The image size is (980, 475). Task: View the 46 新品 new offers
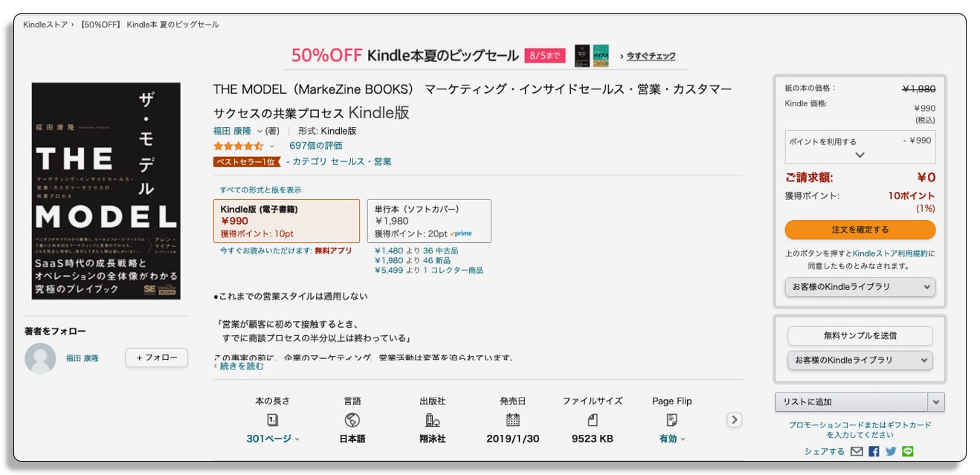[x=436, y=260]
